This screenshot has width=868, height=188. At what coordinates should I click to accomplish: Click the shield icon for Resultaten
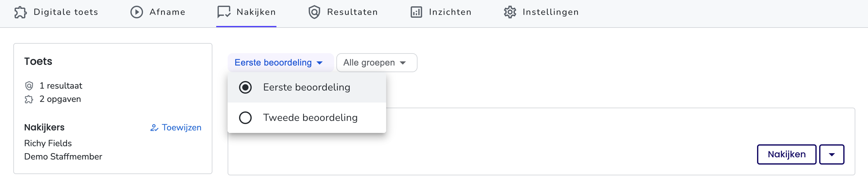pos(314,12)
